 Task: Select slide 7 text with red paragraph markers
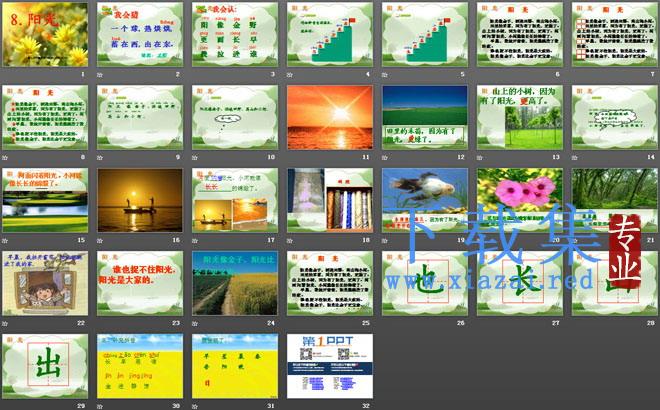[615, 35]
